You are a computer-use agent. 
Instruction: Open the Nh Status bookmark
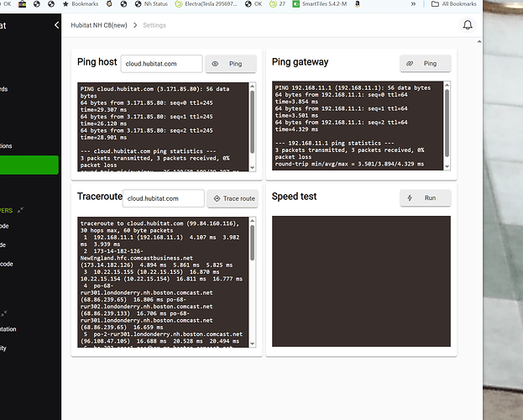tap(151, 4)
